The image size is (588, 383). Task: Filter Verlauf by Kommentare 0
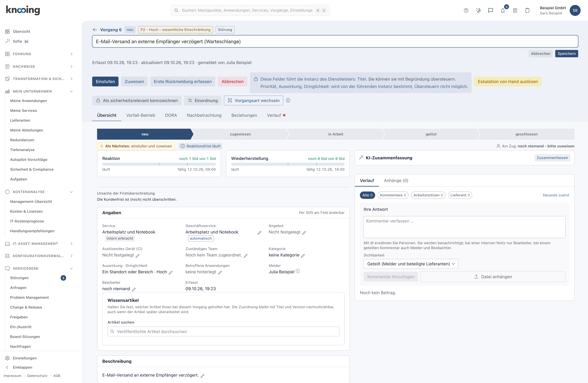pos(393,195)
